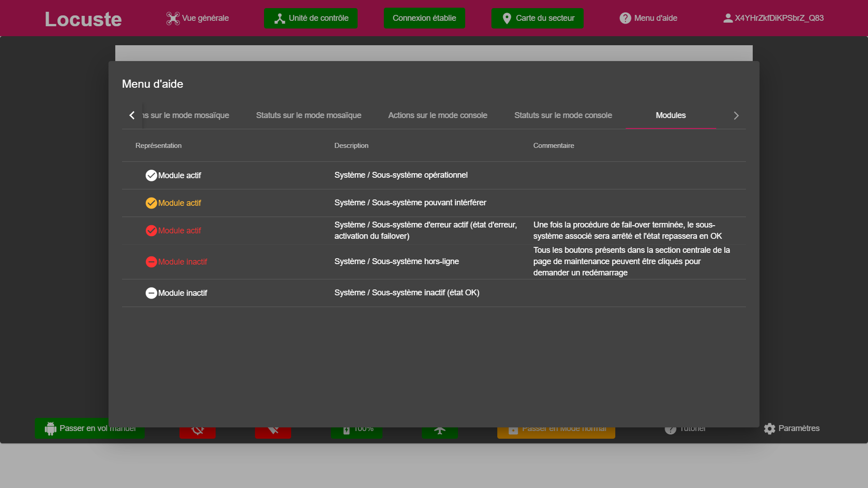Image resolution: width=868 pixels, height=488 pixels.
Task: Click the white check circle Module actif icon
Action: tap(151, 175)
